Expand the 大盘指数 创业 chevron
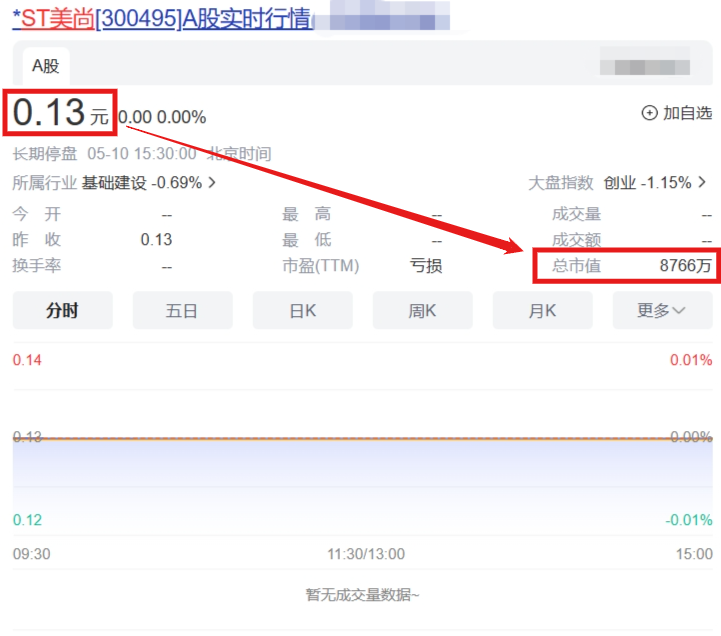Viewport: 721px width, 636px height. tap(702, 182)
